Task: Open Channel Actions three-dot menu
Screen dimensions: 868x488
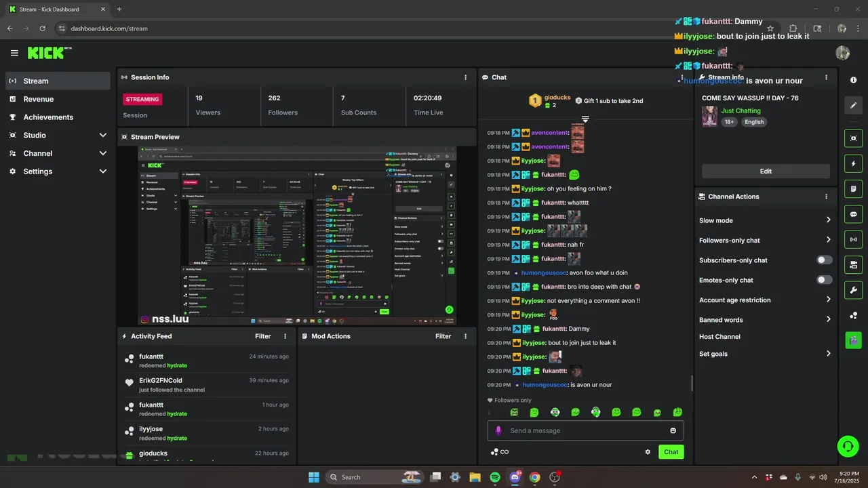Action: click(826, 197)
